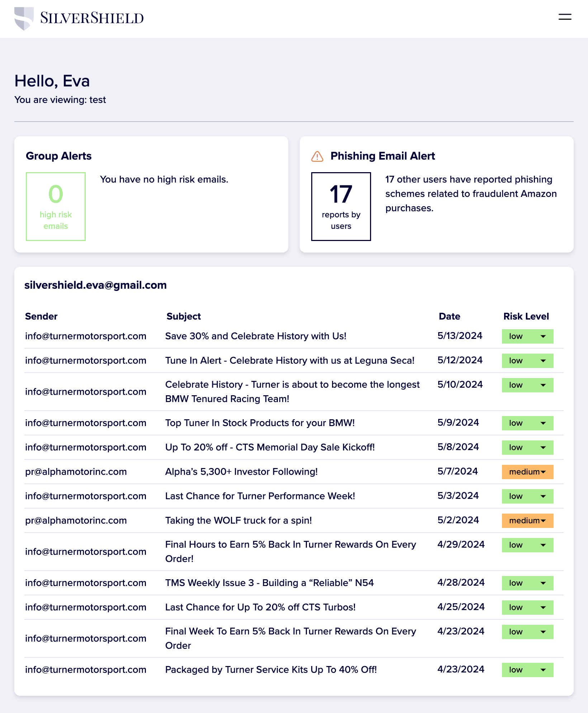Open risk dropdown for 'Packaged by Turner Service Kits' email
Viewport: 588px width, 713px height.
pyautogui.click(x=527, y=670)
